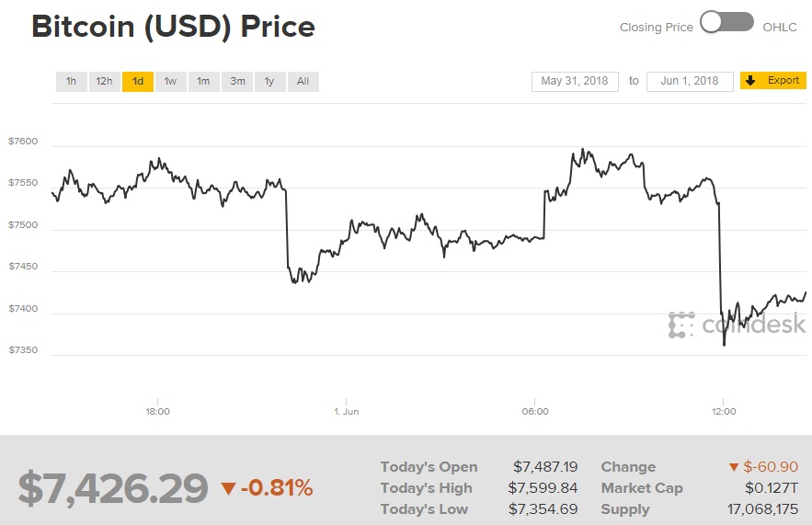Show the 1y price range
Screen dimensions: 812x525
tap(269, 82)
